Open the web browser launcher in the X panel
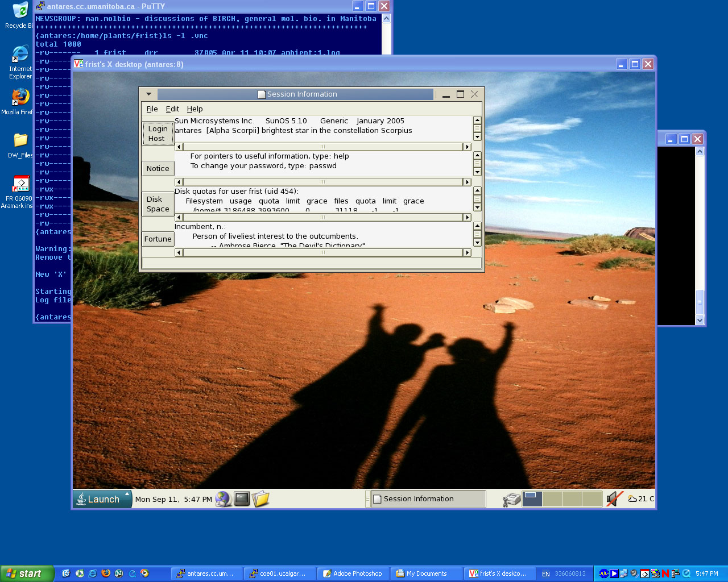 tap(223, 499)
